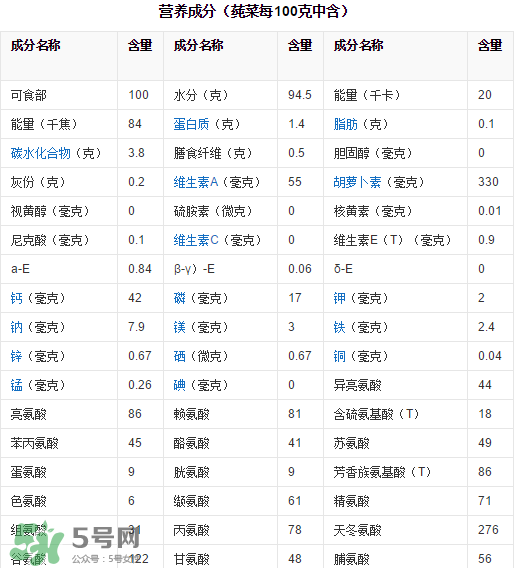Open the 维生素A link

click(x=196, y=182)
